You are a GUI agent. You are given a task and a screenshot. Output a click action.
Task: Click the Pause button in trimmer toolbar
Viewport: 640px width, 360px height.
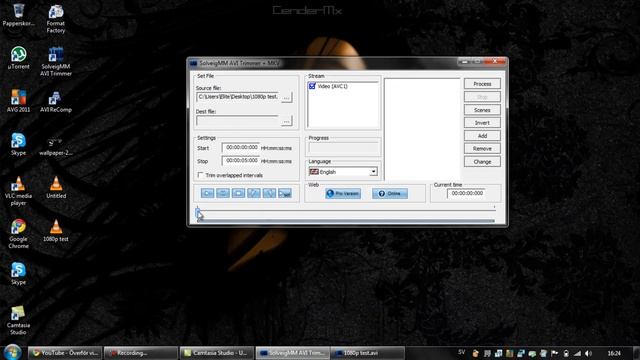[223, 193]
